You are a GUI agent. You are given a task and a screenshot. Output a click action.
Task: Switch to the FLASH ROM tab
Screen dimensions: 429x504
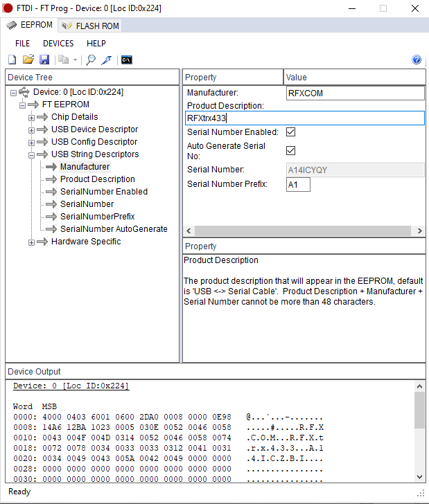(x=90, y=26)
